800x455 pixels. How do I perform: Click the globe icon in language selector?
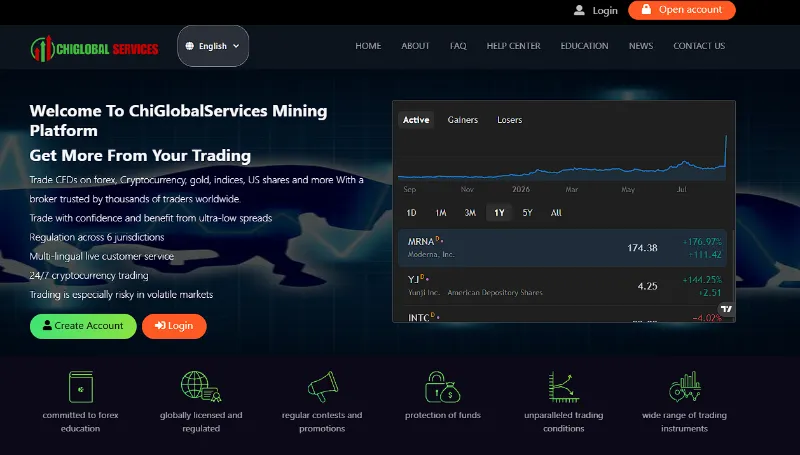click(190, 46)
